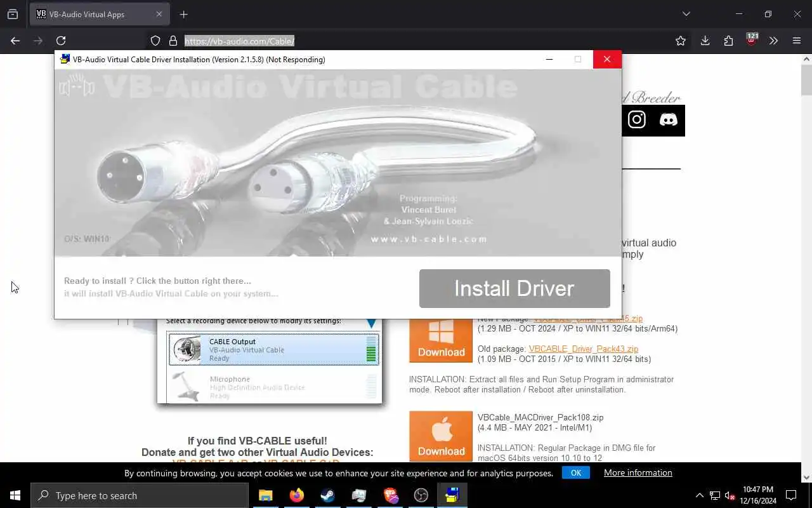The height and width of the screenshot is (508, 812).
Task: Open OBS Studio from the taskbar
Action: (x=421, y=495)
